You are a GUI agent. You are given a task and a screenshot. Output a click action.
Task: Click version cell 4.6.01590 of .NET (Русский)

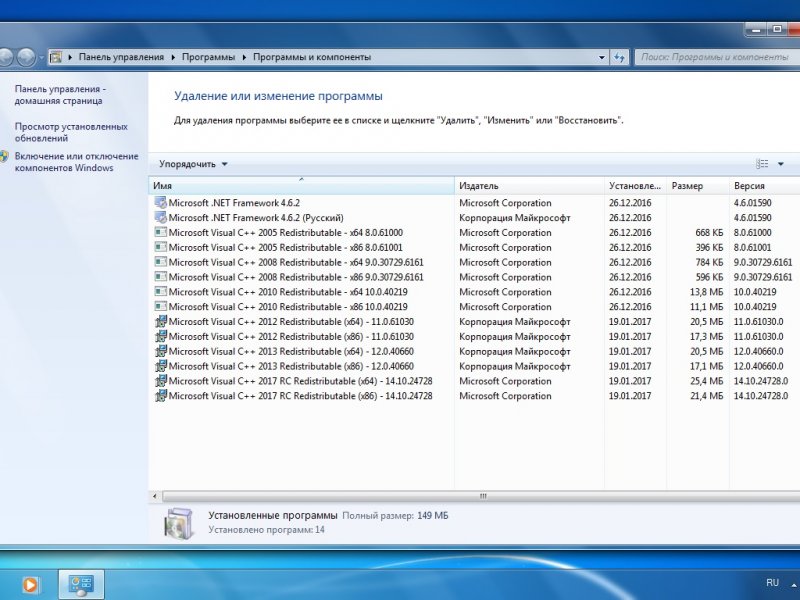click(x=753, y=218)
